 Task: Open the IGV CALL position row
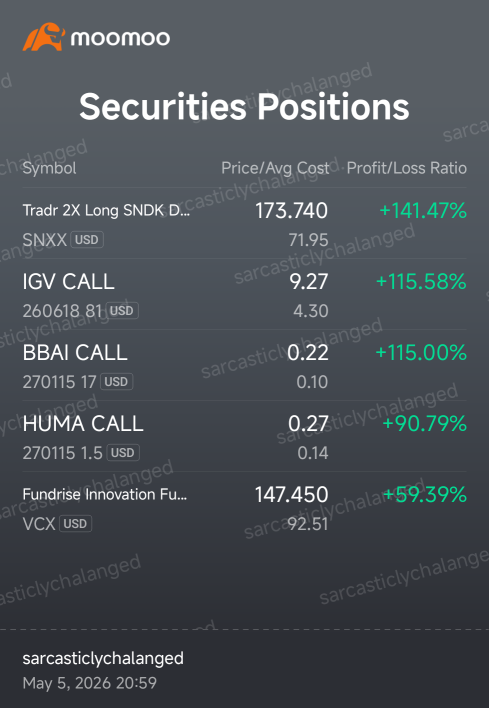click(244, 294)
